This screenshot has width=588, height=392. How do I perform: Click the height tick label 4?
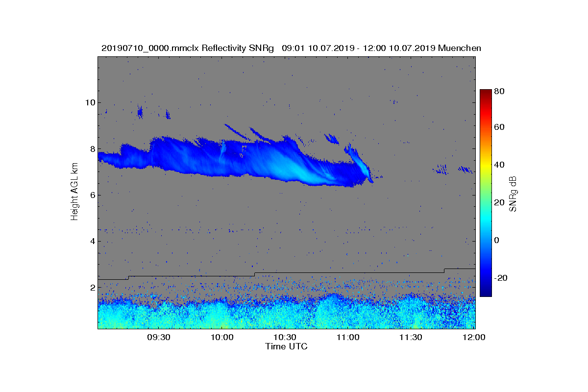pos(92,241)
